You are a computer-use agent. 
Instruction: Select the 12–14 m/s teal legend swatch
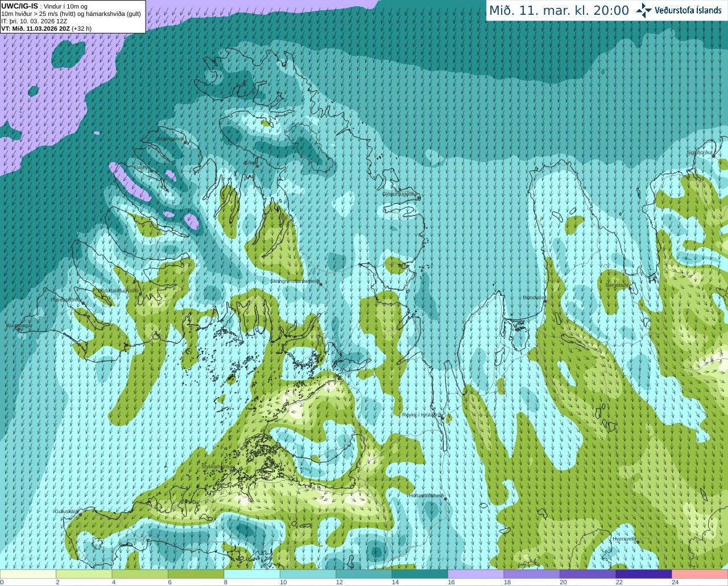tap(364, 574)
